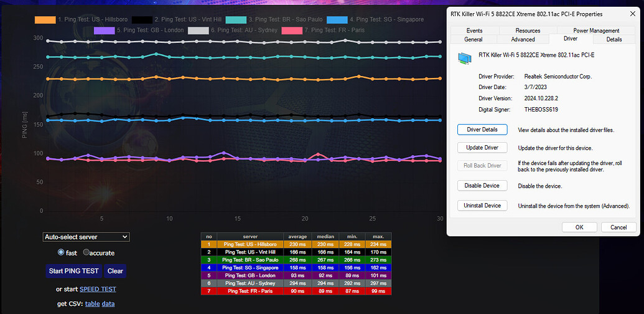Switch to the Advanced tab
Screen dimensions: 644x314
click(523, 39)
